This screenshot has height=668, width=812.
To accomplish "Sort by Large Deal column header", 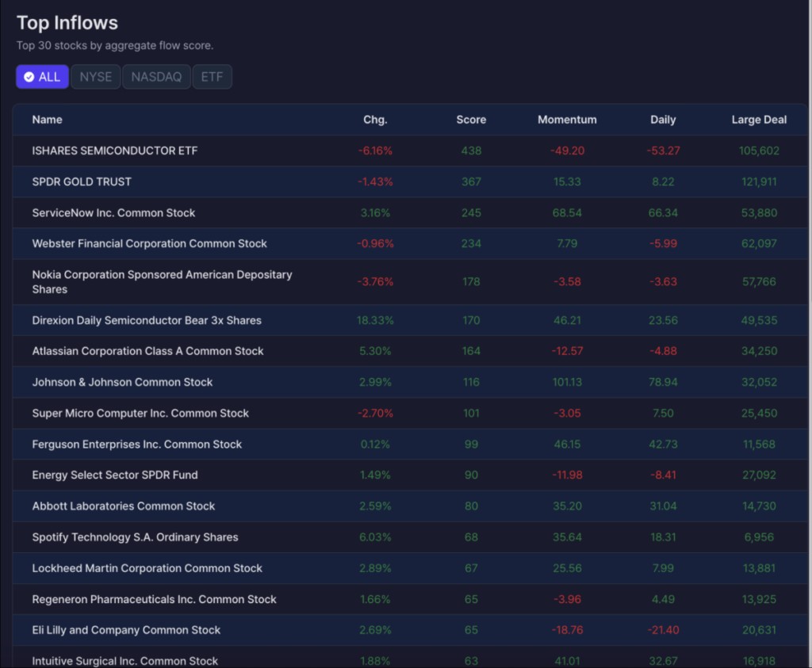I will click(759, 120).
